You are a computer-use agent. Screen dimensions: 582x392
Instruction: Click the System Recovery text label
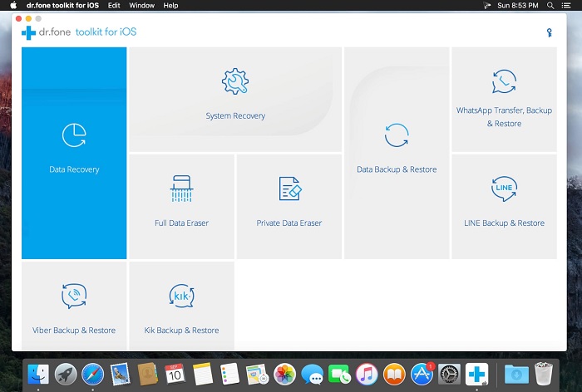[x=235, y=116]
